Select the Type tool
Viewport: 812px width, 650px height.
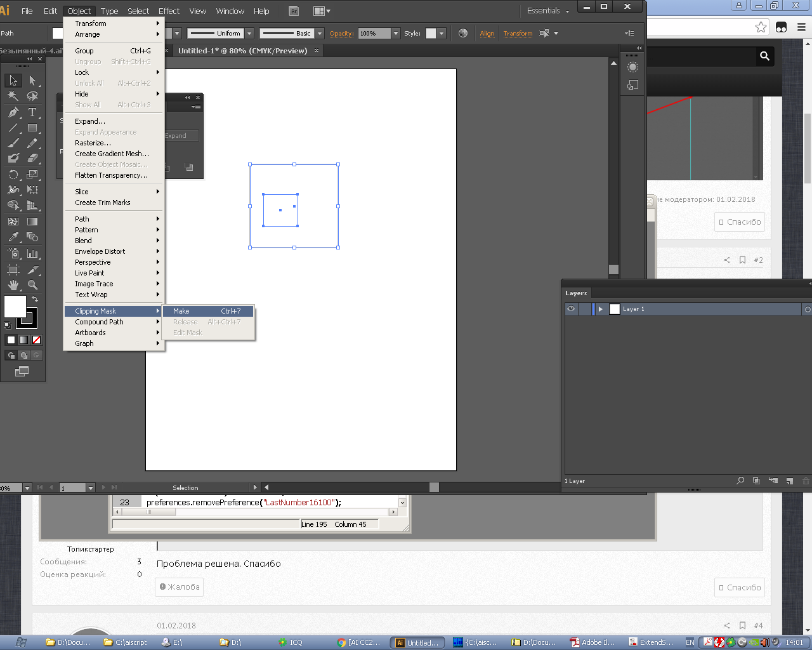32,112
